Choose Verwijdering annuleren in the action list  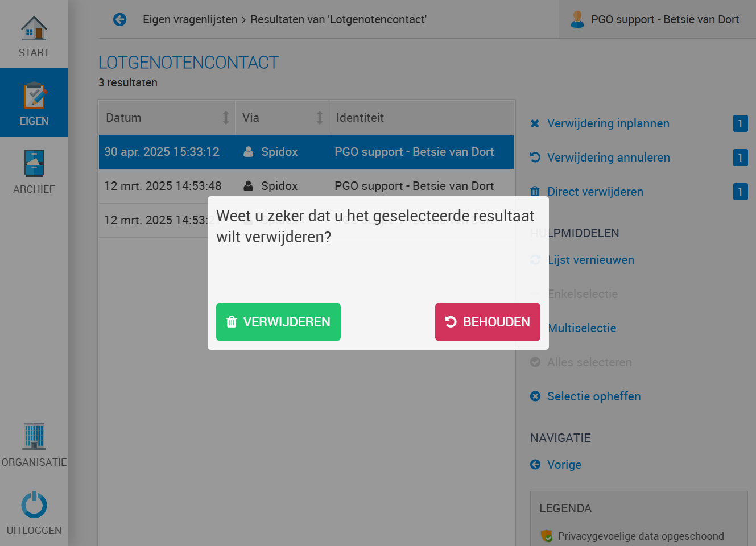pyautogui.click(x=609, y=158)
